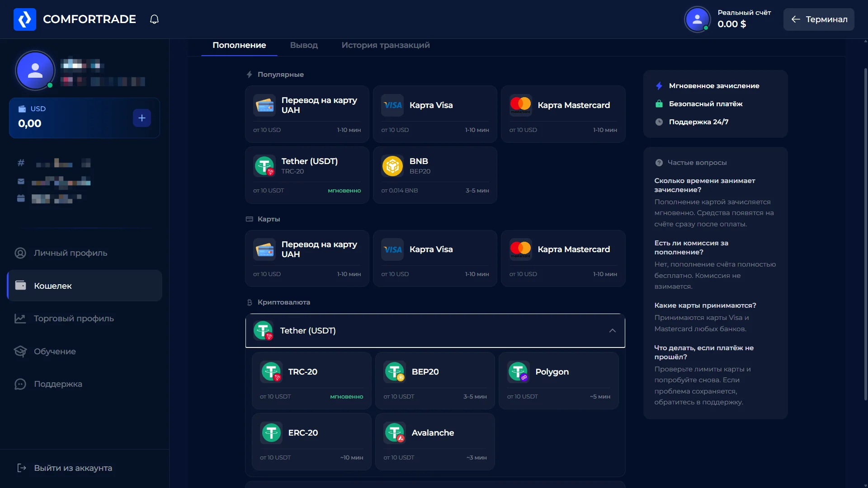
Task: Click the Поддержка chat bubble icon
Action: pos(20,384)
